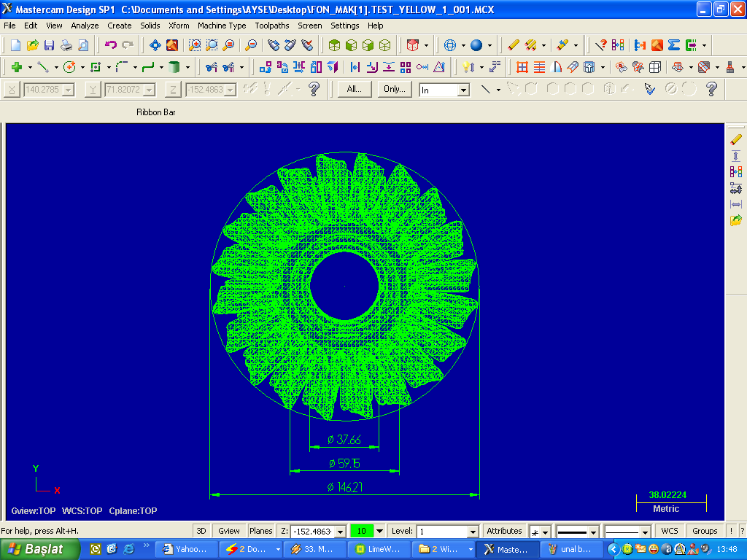Expand the Level dropdown in status bar
The width and height of the screenshot is (747, 560).
(473, 532)
